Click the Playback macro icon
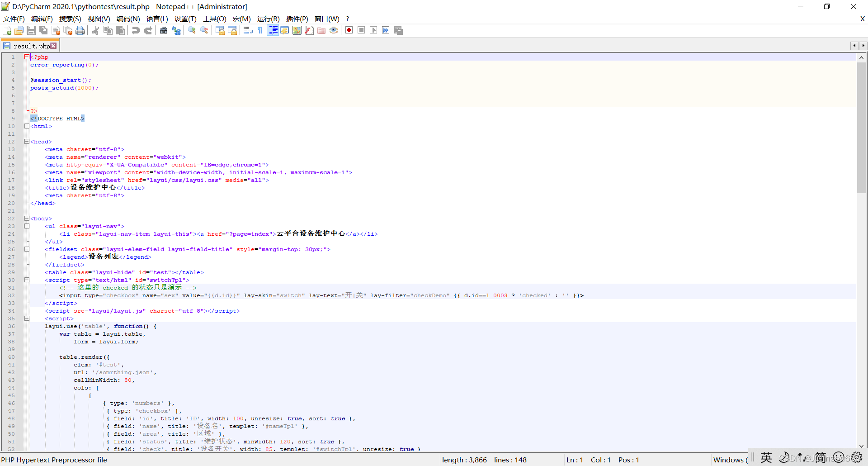The image size is (868, 466). coord(373,30)
